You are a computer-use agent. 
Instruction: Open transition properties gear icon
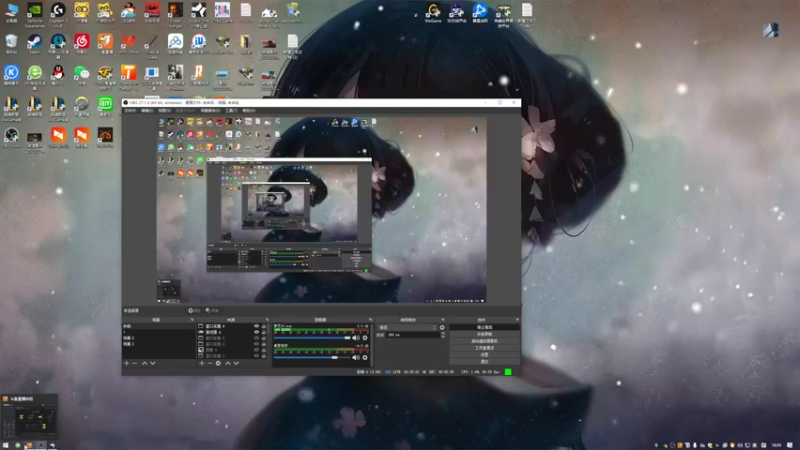[x=442, y=328]
